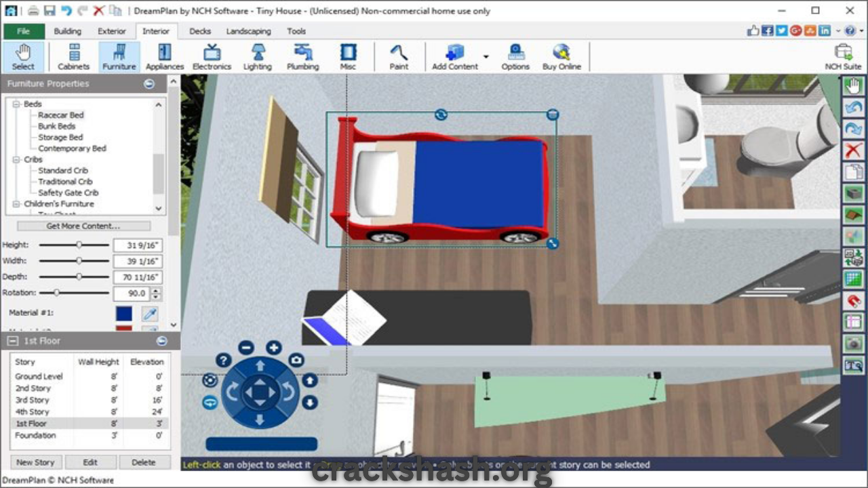
Task: Switch to the Decks tab
Action: (x=200, y=31)
